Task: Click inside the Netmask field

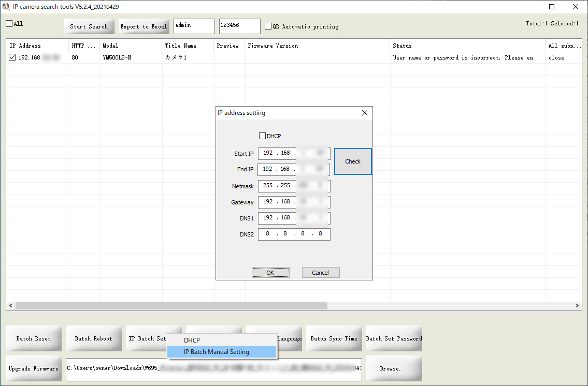Action: click(294, 186)
